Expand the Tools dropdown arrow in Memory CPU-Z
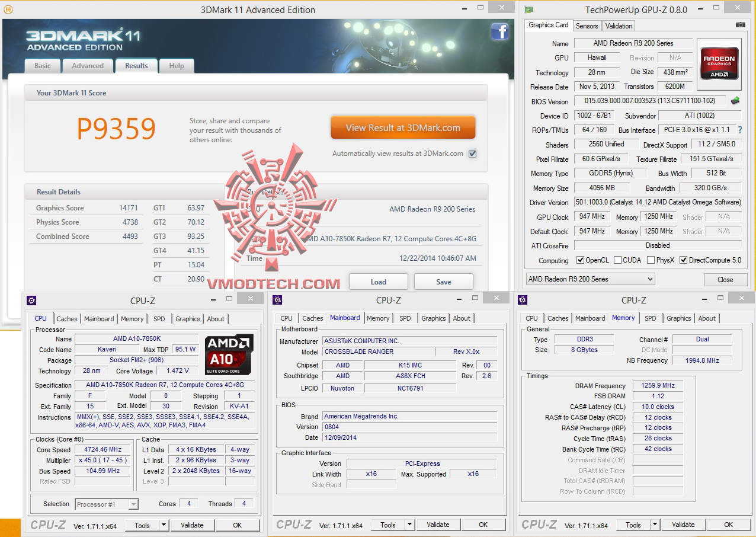This screenshot has width=756, height=537. 655,525
